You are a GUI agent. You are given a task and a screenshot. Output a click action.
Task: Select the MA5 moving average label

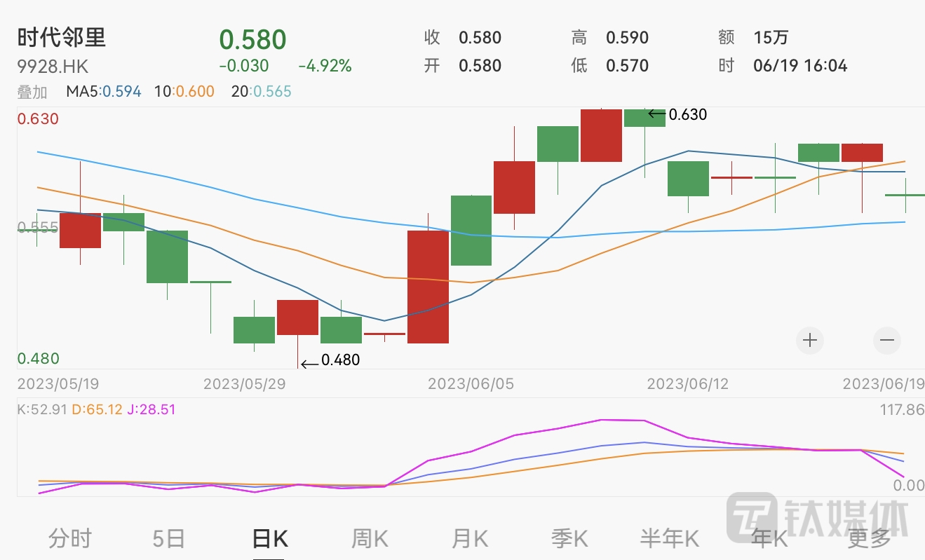(103, 92)
